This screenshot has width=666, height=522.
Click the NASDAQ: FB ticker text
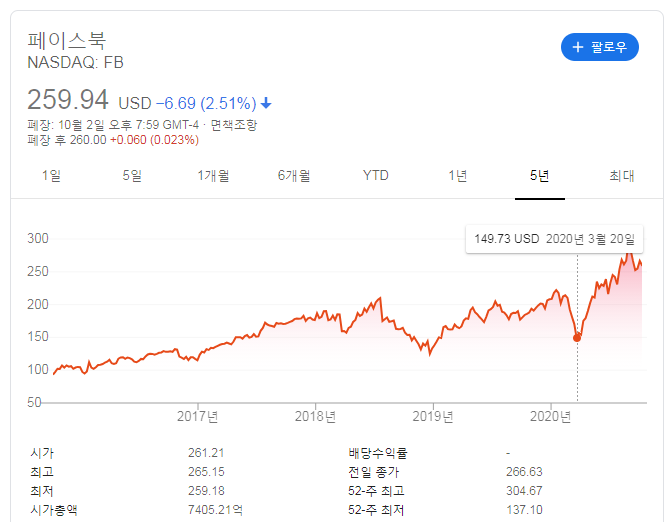pyautogui.click(x=76, y=62)
